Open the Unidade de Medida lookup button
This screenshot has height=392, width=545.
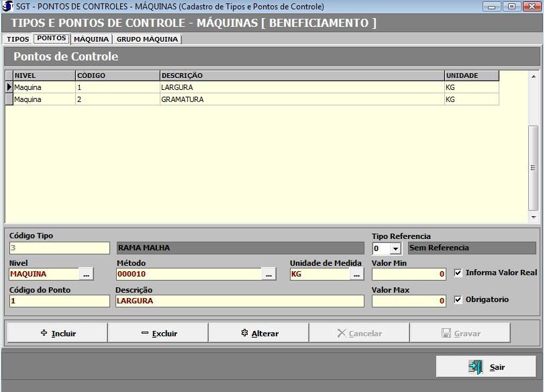pyautogui.click(x=356, y=274)
